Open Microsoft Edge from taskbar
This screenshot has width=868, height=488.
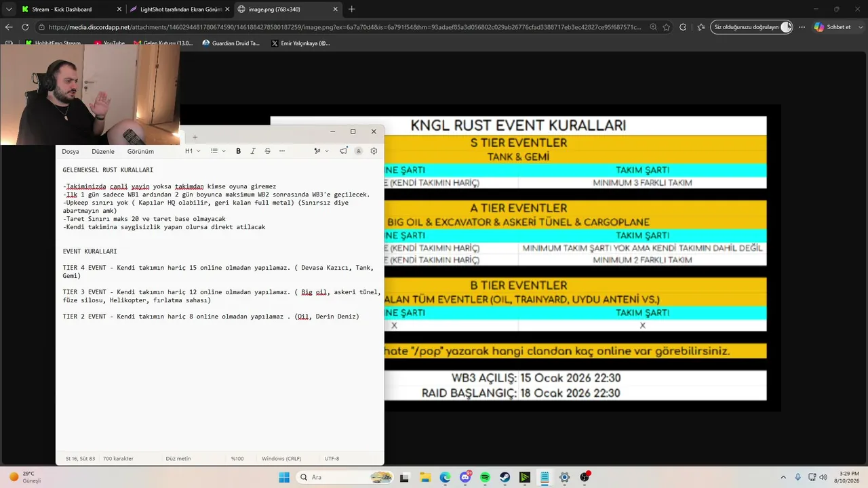(445, 477)
